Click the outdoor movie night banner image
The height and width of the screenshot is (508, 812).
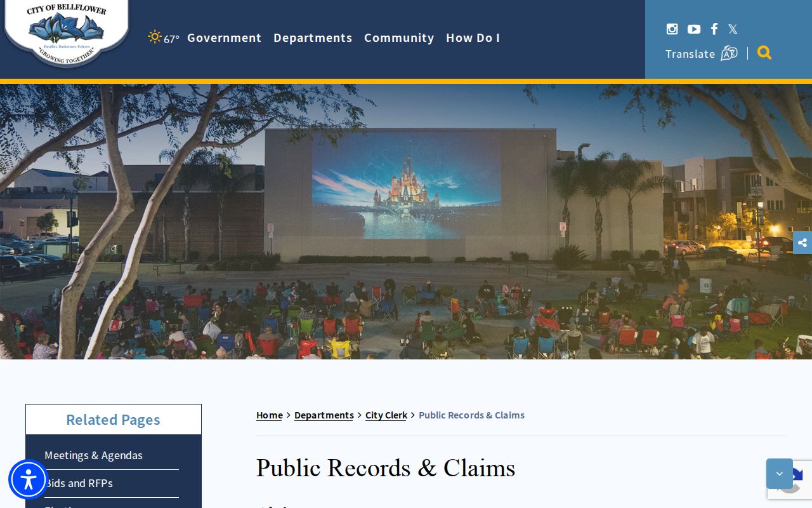point(406,222)
